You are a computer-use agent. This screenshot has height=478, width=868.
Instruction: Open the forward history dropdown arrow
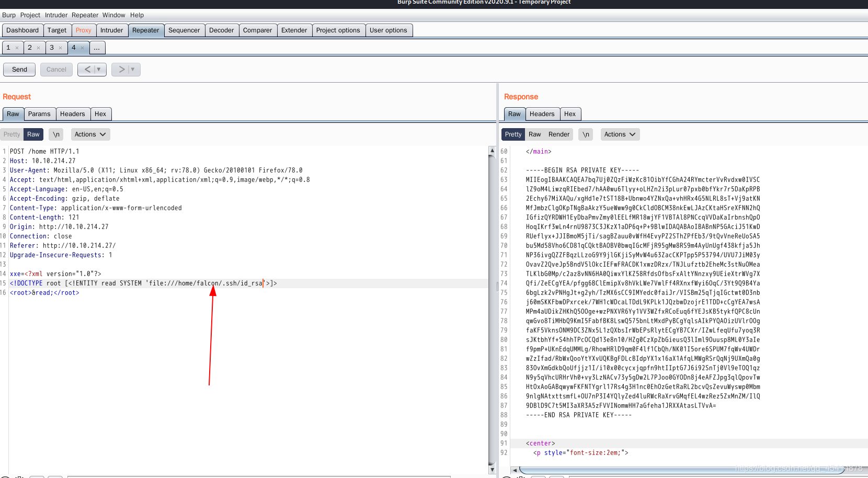click(x=133, y=70)
